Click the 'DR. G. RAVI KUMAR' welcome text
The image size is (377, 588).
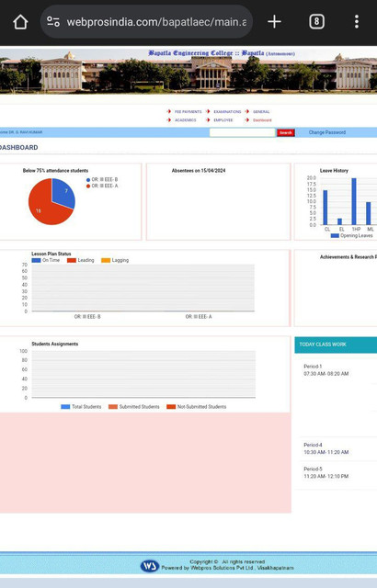26,132
